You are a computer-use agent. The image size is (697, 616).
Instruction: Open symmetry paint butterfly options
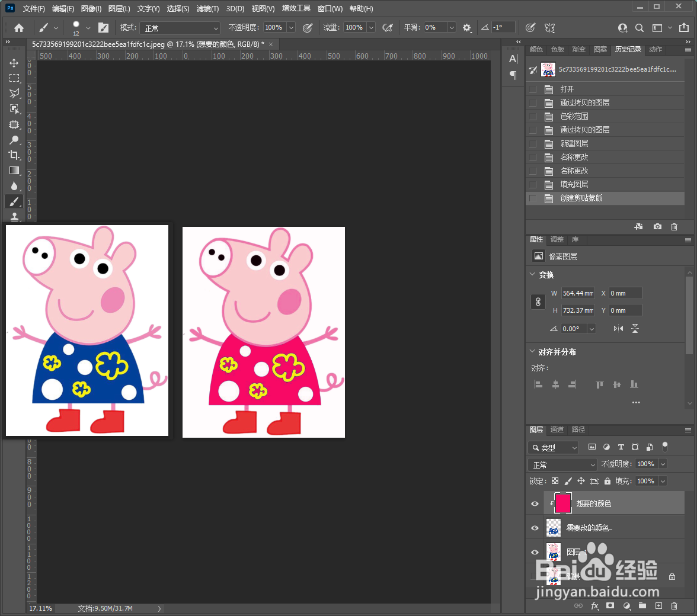point(550,28)
